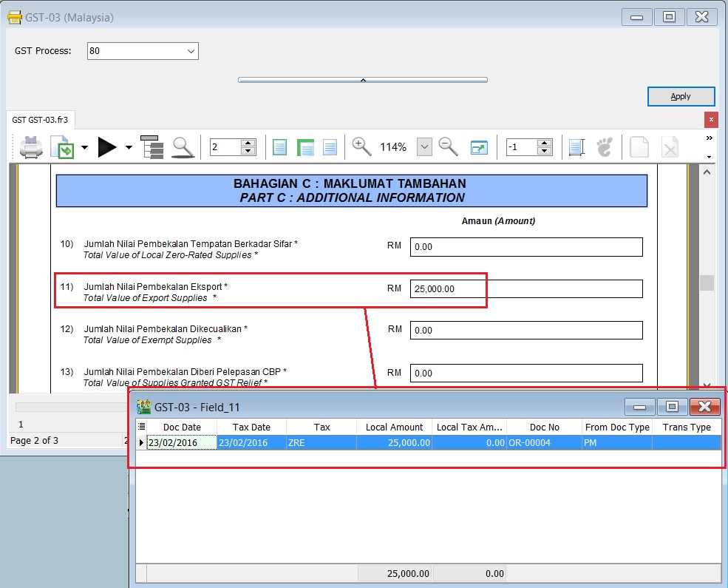Open the GST Process dropdown

pos(191,51)
